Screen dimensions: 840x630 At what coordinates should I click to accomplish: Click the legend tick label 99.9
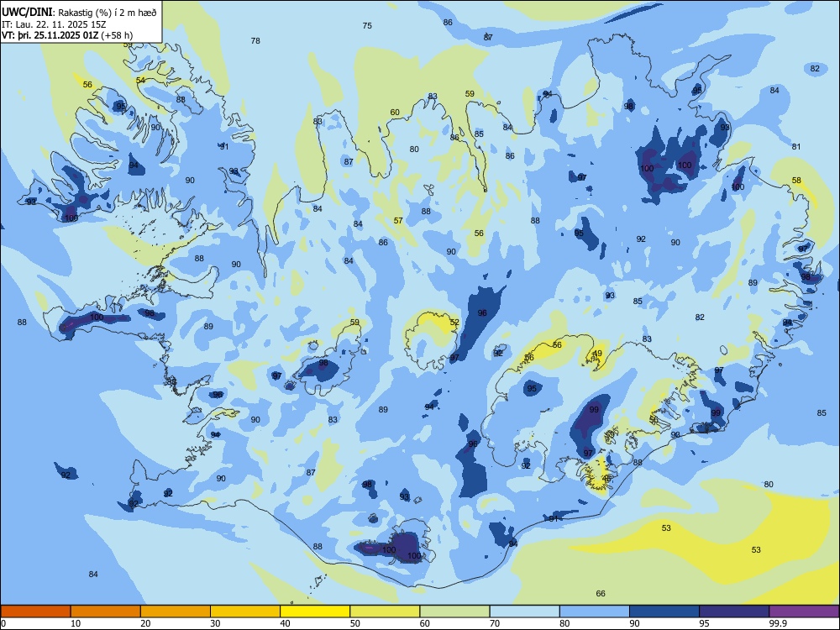[777, 623]
